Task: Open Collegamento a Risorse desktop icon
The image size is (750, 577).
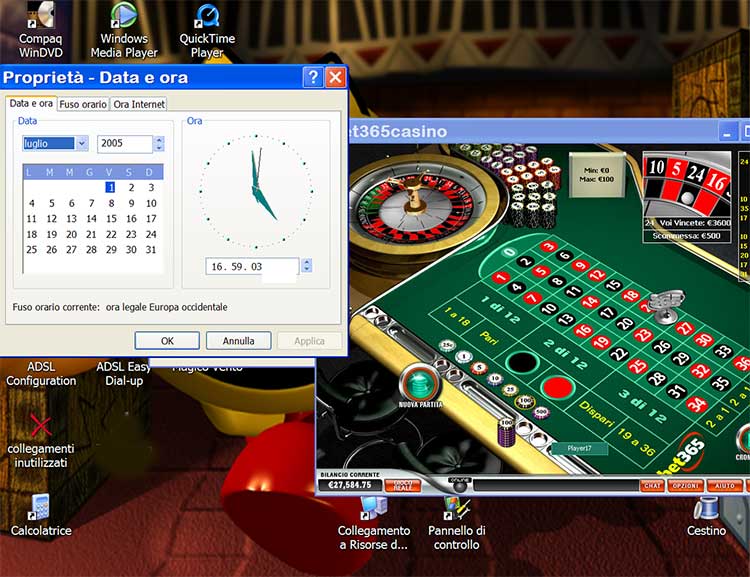Action: tap(374, 523)
